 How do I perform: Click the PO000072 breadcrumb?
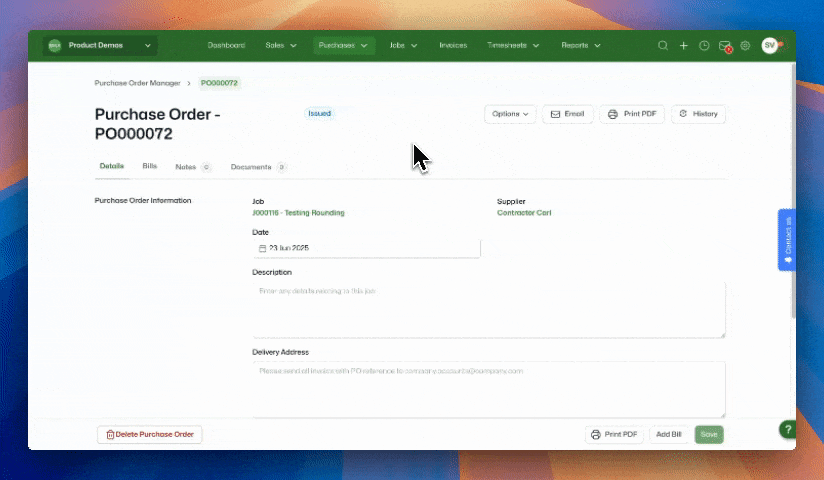[219, 83]
